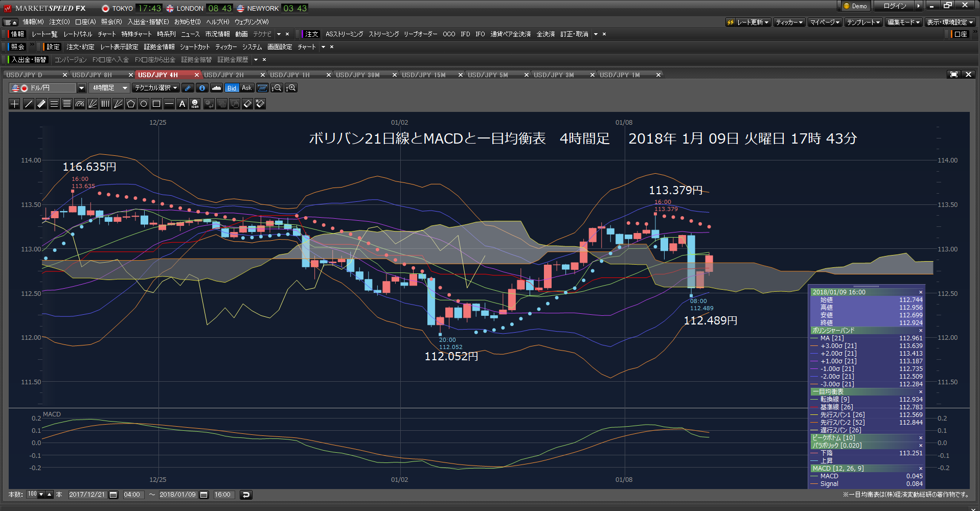Image resolution: width=980 pixels, height=511 pixels.
Task: Click the mountain area chart-type icon
Action: (216, 88)
